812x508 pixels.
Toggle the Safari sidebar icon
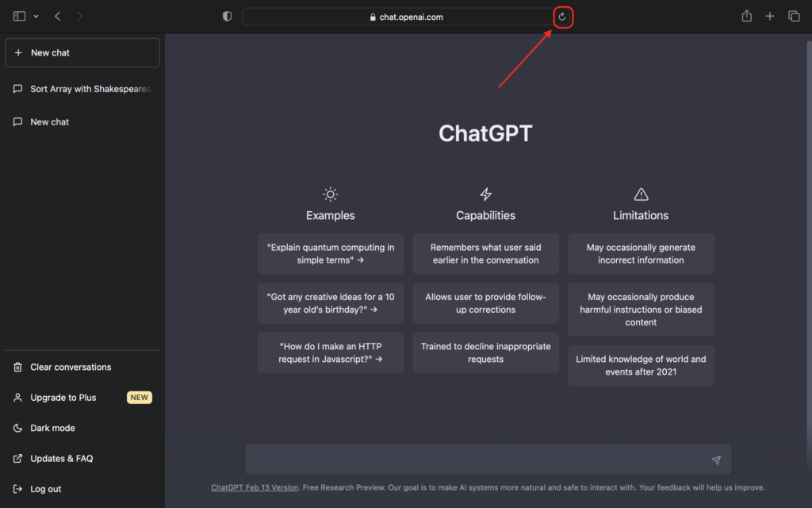[x=20, y=17]
